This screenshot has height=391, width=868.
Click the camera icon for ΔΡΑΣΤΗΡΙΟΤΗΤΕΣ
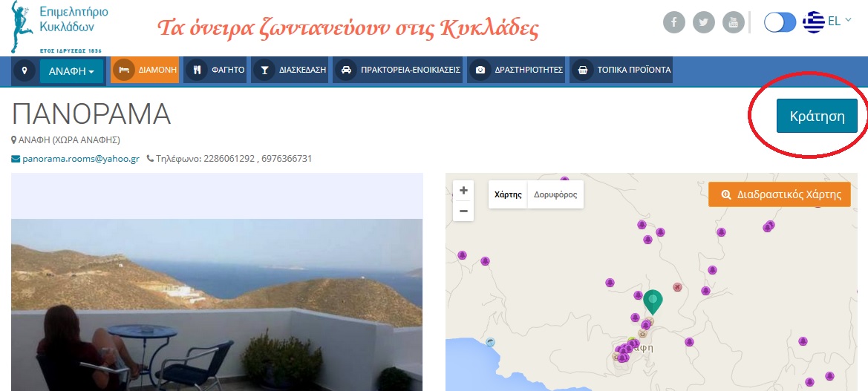point(480,70)
